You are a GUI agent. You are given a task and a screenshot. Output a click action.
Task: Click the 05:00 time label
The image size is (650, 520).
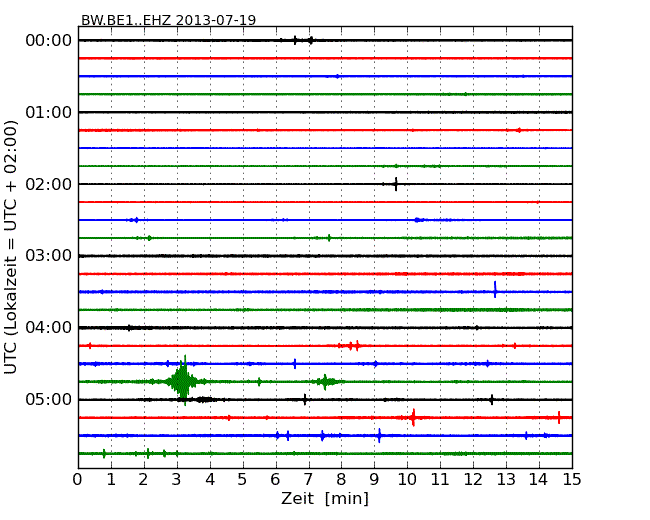pos(49,399)
